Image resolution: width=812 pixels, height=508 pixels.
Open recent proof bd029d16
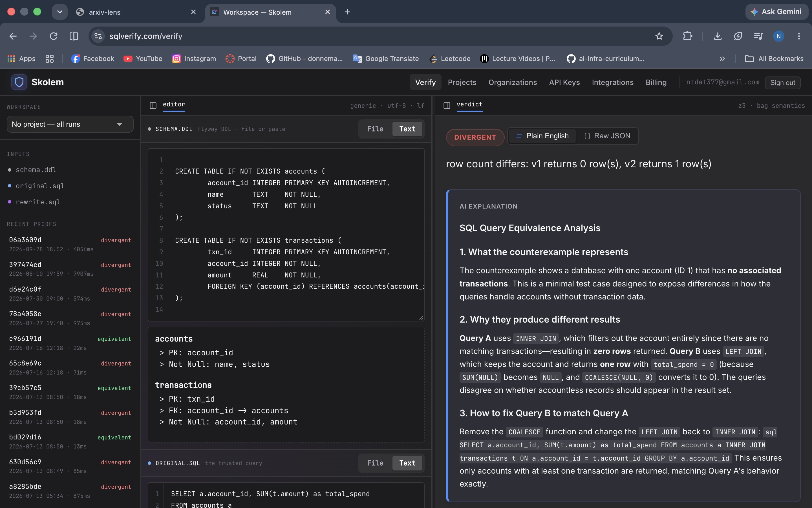[x=70, y=441]
